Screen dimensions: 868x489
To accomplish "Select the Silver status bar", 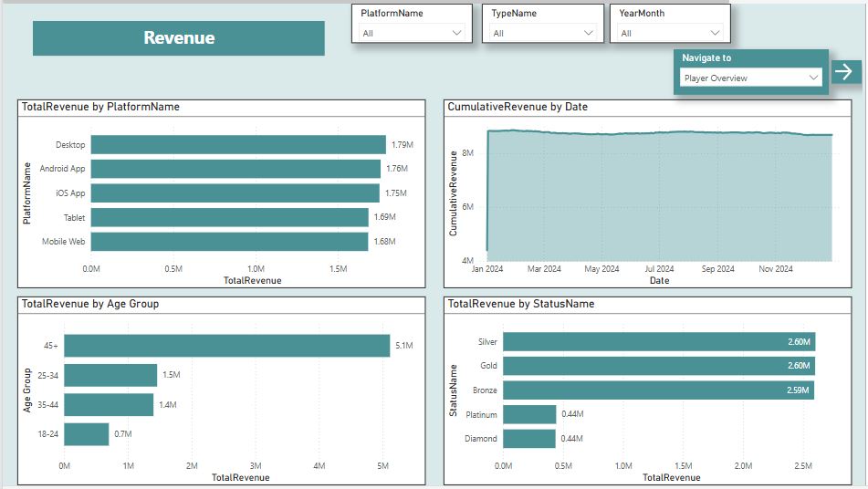I will (659, 342).
